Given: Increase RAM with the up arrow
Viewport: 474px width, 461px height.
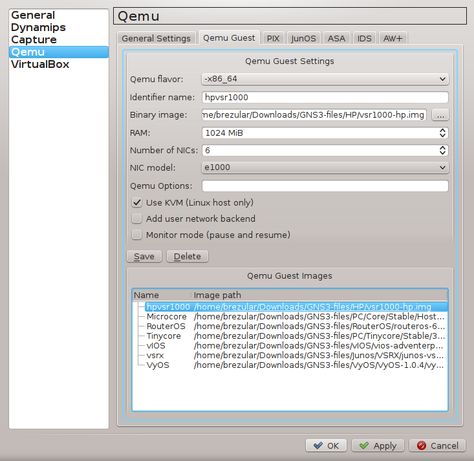Looking at the screenshot, I should click(442, 130).
